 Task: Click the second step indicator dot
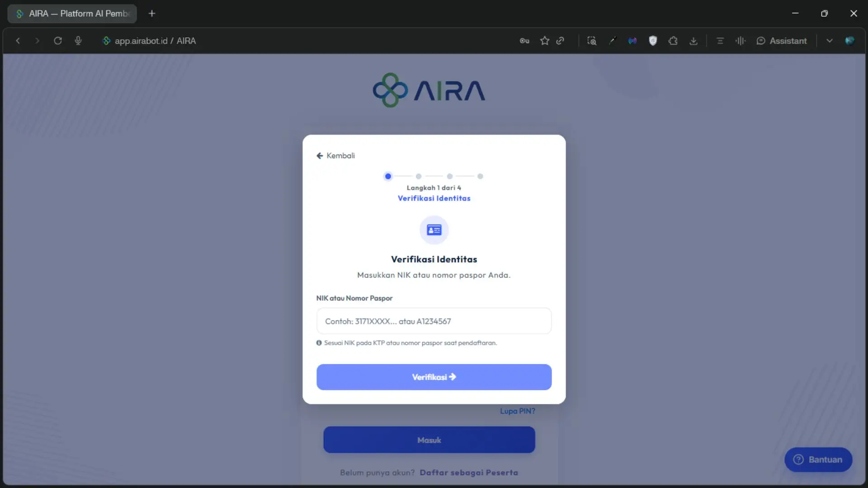click(x=419, y=176)
